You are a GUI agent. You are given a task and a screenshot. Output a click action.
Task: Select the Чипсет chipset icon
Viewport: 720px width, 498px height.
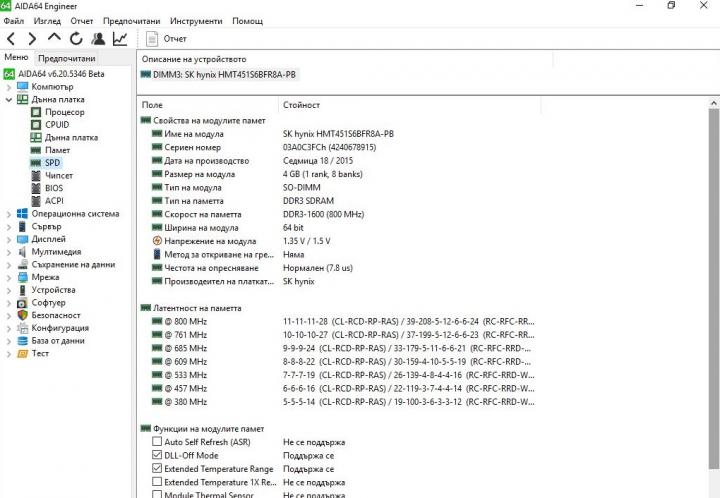pos(36,175)
